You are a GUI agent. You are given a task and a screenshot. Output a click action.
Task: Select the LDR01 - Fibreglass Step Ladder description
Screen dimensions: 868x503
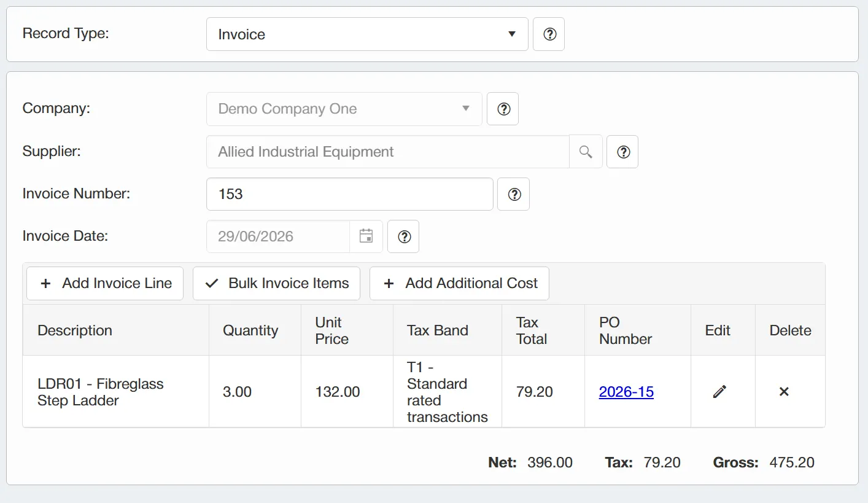point(101,392)
